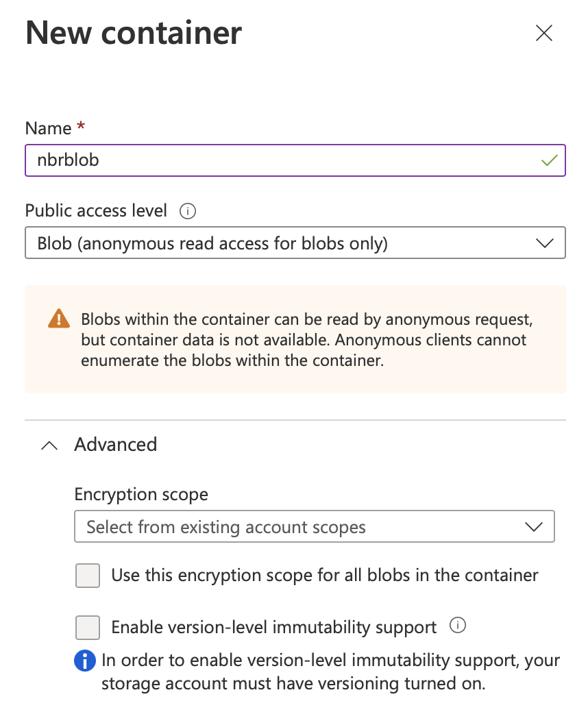Click the green checkmark in Name field
This screenshot has height=725, width=588.
(549, 160)
